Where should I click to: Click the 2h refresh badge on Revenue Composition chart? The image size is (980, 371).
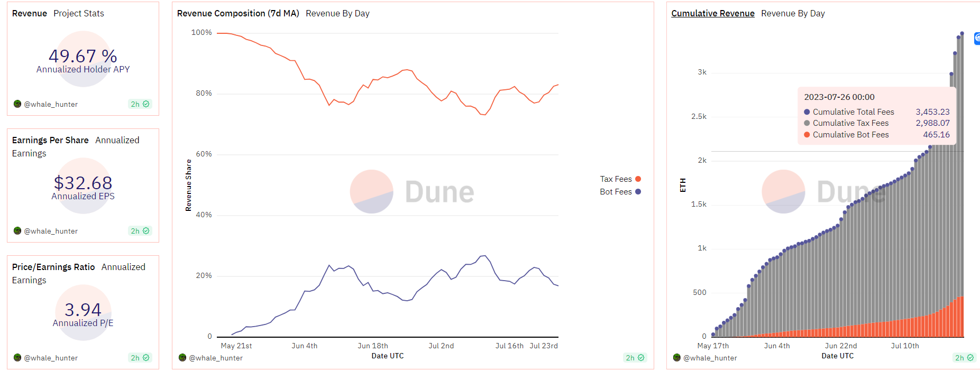coord(635,358)
